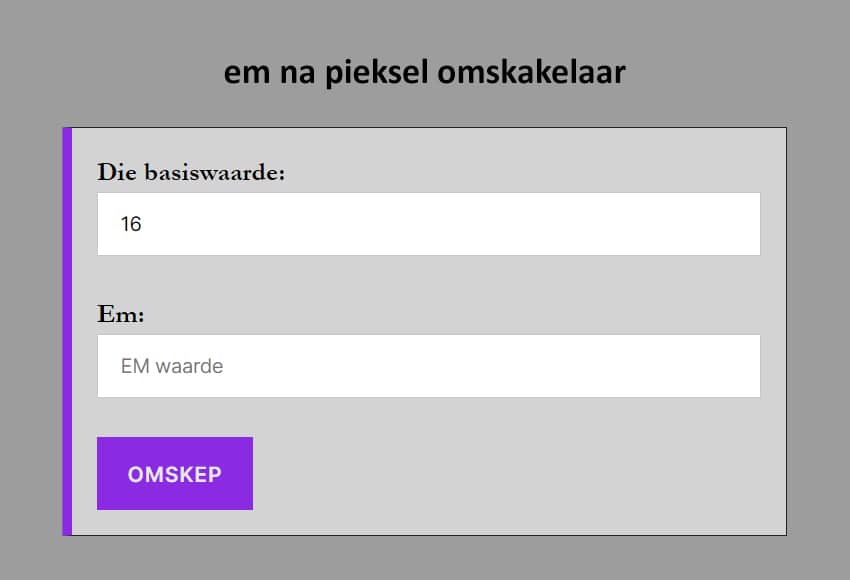850x580 pixels.
Task: Click the white OMSKEP text on the button
Action: [175, 474]
